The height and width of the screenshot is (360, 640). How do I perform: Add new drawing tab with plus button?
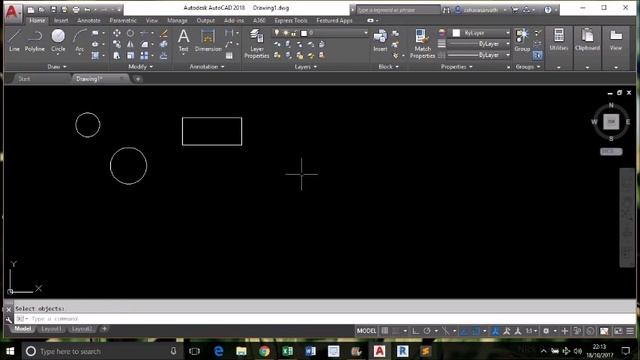[138, 79]
